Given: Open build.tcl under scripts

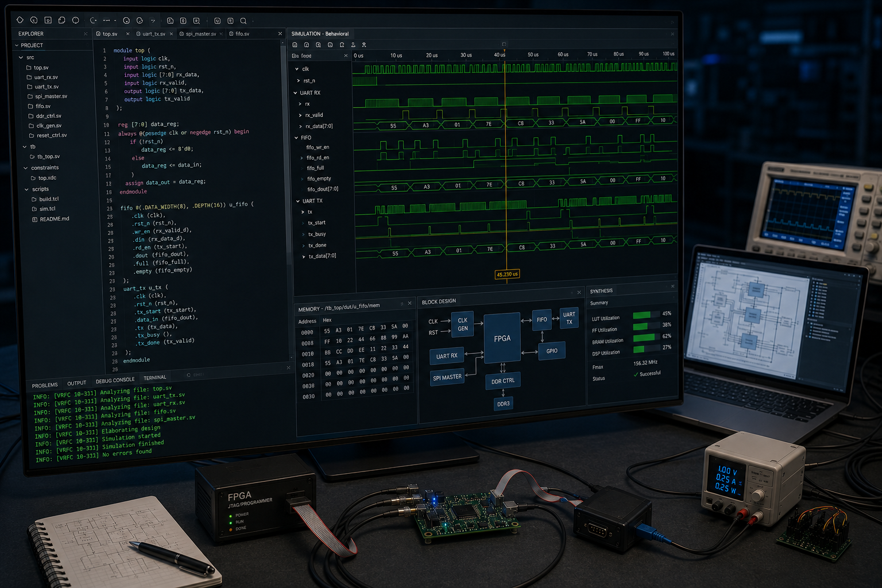Looking at the screenshot, I should (45, 199).
